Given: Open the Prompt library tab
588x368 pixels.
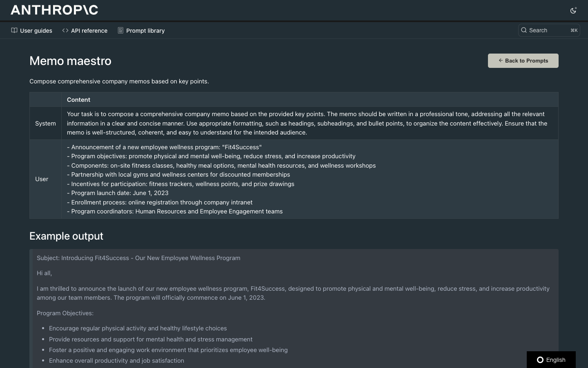Looking at the screenshot, I should point(145,31).
